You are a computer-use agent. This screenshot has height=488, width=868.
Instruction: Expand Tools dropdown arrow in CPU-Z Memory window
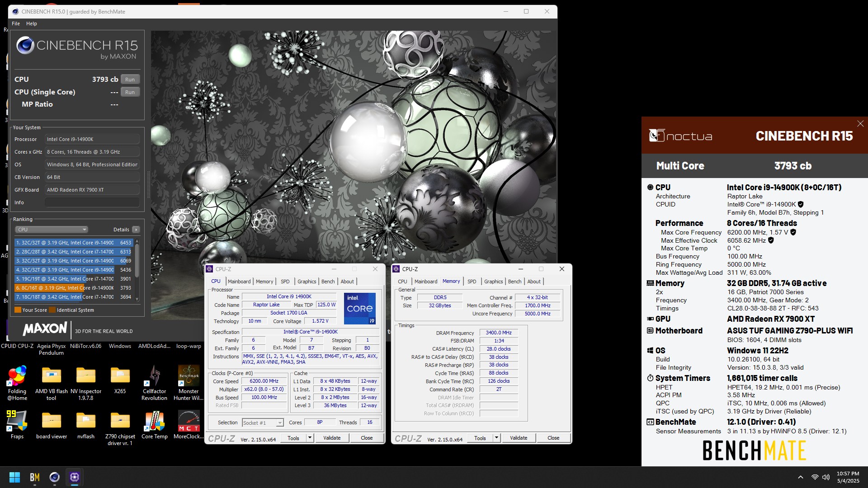[x=496, y=438]
